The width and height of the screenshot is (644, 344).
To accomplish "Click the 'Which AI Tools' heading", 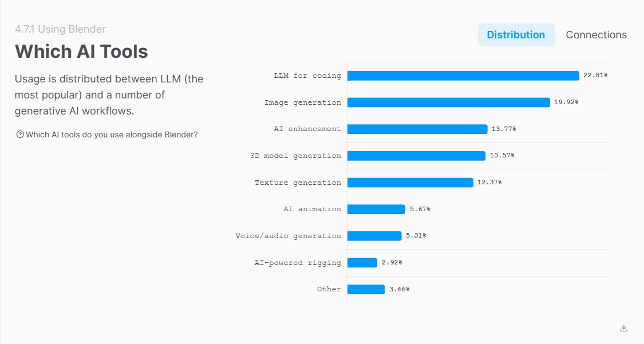I will tap(81, 52).
